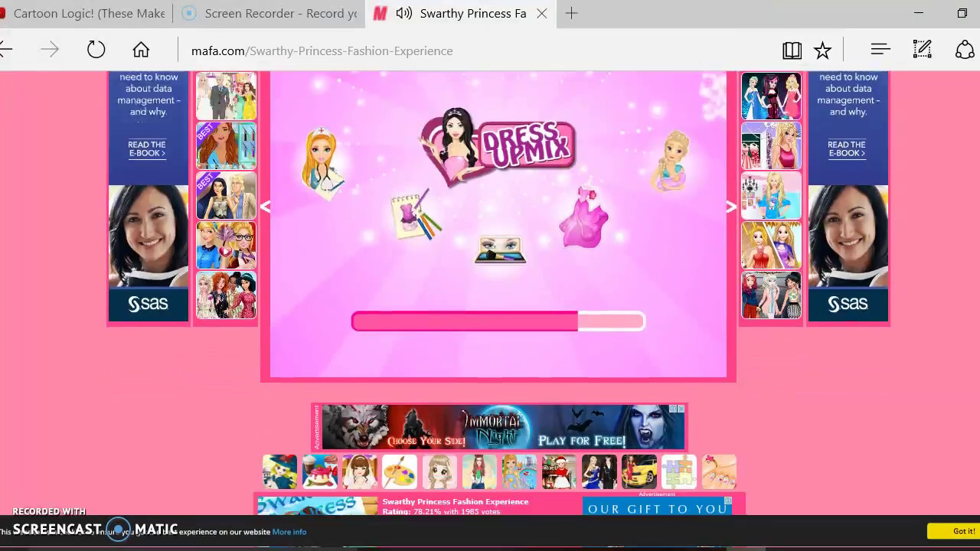Go to the browser home page icon
980x551 pixels.
point(141,50)
